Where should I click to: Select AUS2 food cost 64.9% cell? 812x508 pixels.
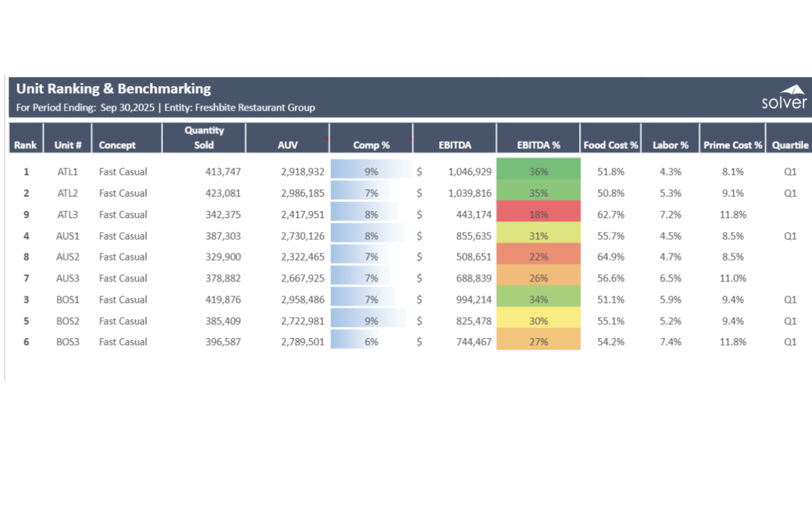610,257
